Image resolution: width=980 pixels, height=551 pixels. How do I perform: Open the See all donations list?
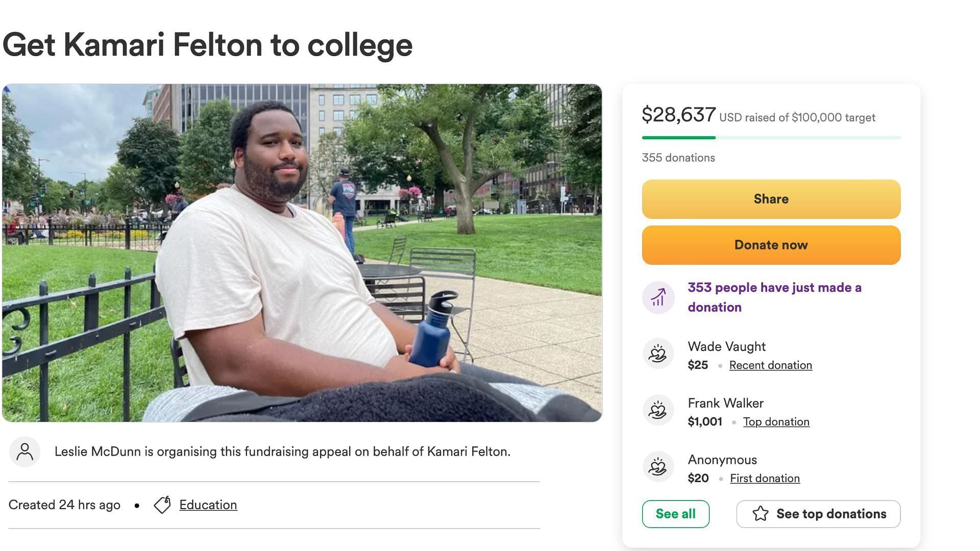tap(675, 514)
